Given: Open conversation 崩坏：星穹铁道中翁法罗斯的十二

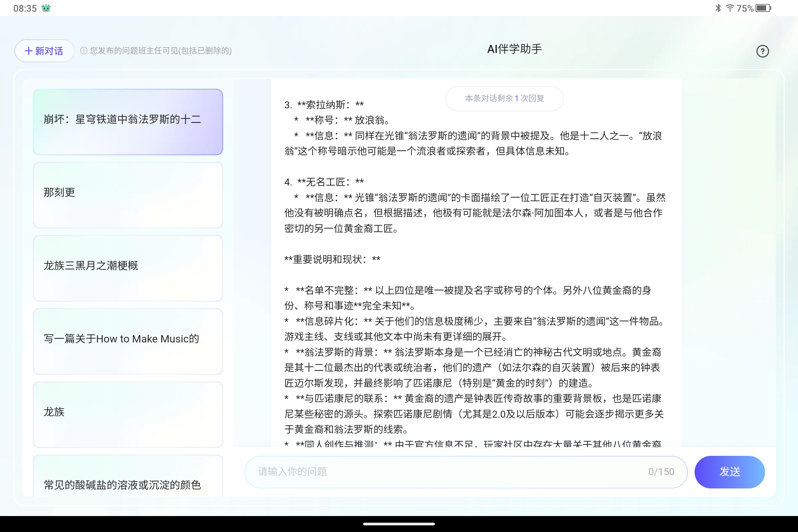Looking at the screenshot, I should 128,122.
